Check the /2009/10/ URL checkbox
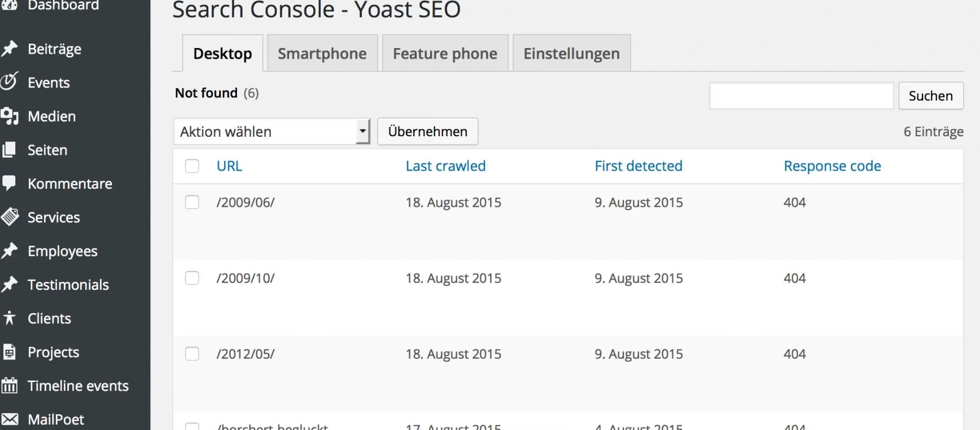The image size is (980, 430). coord(192,278)
